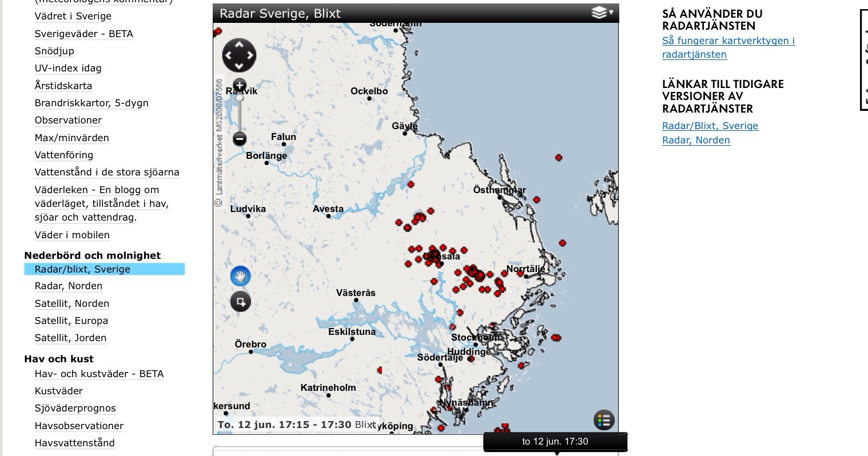Pan the map right with arrow

(250, 56)
